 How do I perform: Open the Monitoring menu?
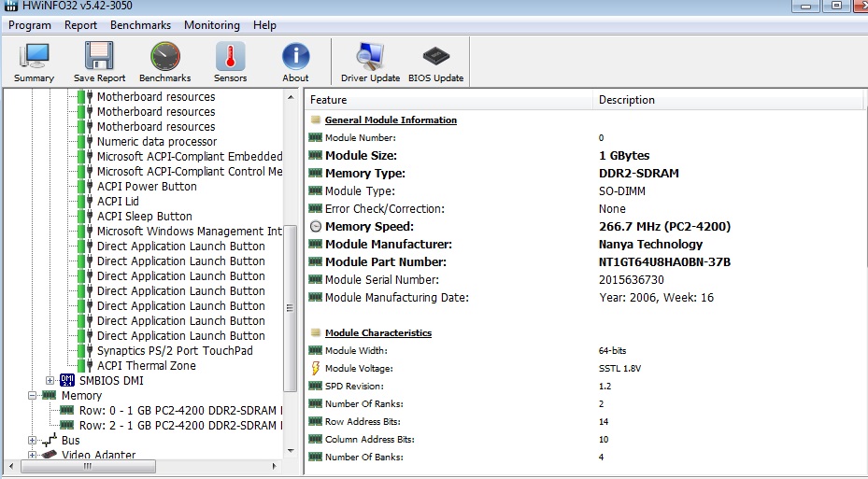212,25
